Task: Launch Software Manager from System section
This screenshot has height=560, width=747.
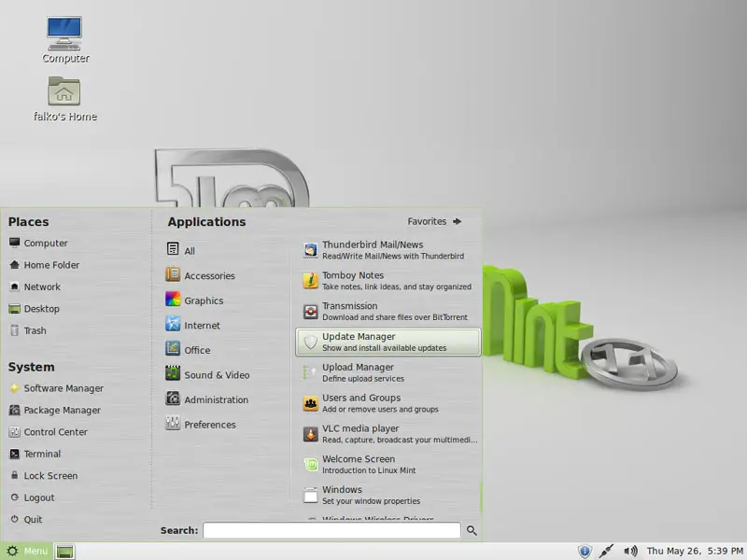Action: (56, 388)
